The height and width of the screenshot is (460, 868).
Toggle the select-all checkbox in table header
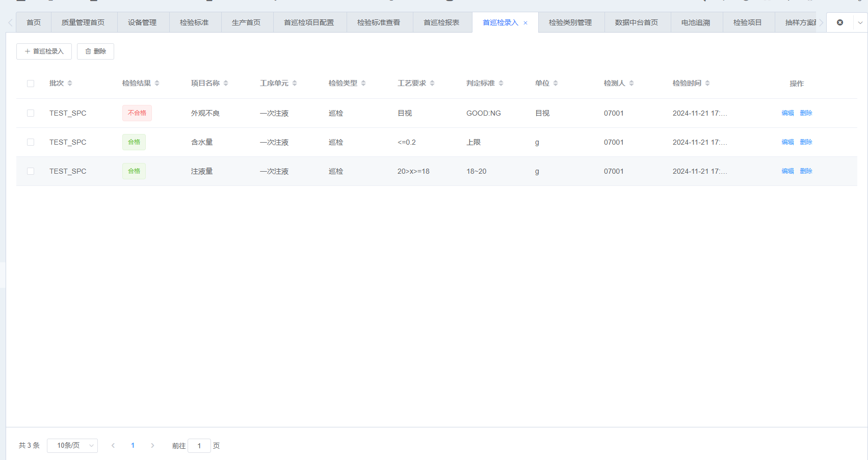[31, 84]
